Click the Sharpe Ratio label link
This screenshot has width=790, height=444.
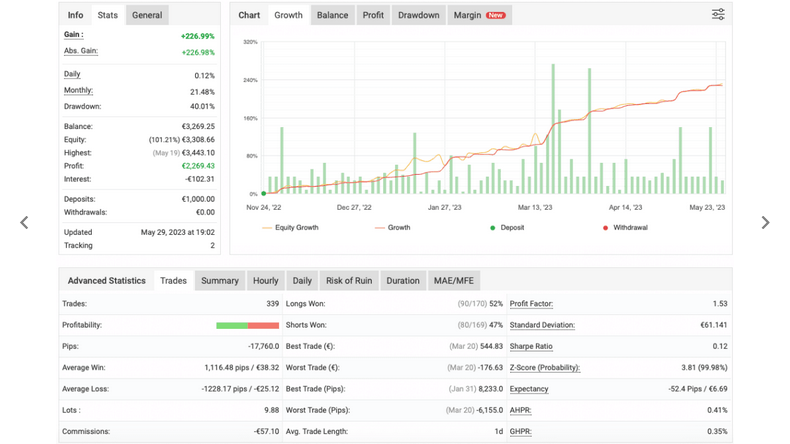click(x=531, y=346)
